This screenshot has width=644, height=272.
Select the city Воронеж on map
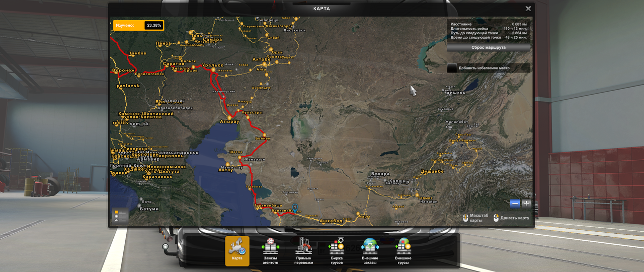click(123, 71)
